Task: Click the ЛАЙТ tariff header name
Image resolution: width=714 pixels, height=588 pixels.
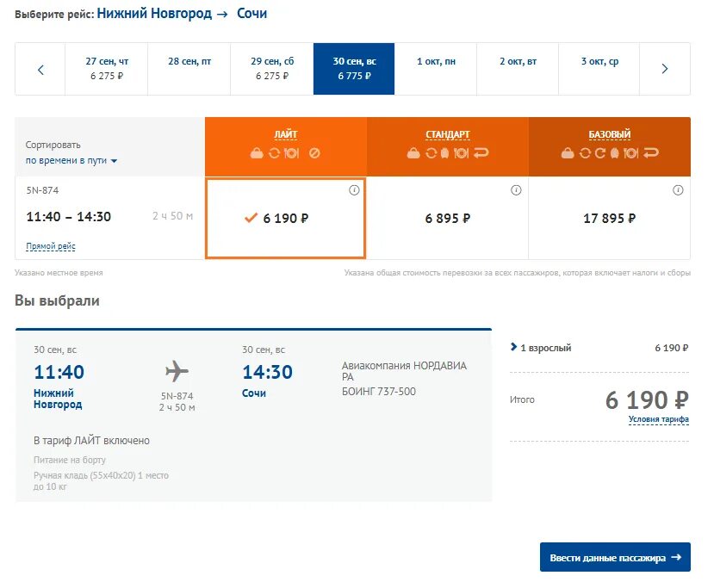Action: coord(285,134)
